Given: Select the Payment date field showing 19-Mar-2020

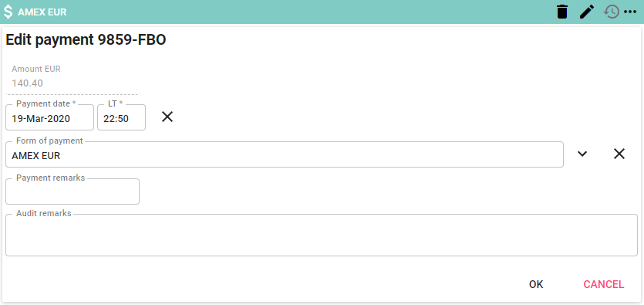Looking at the screenshot, I should click(49, 117).
